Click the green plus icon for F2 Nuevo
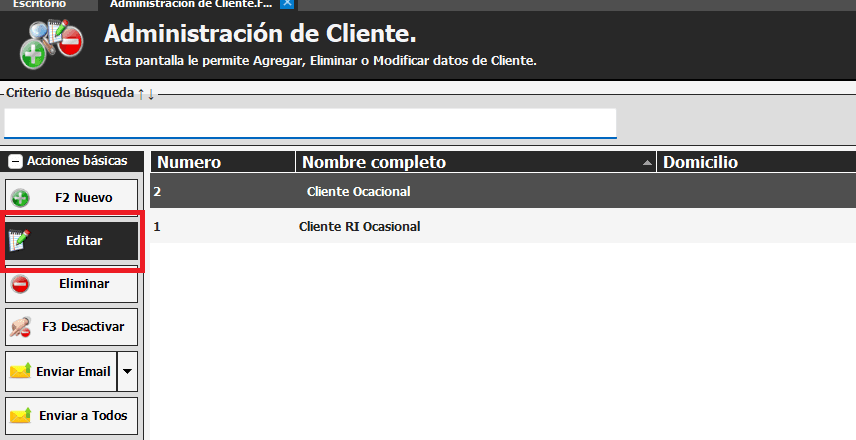The image size is (856, 440). [20, 198]
